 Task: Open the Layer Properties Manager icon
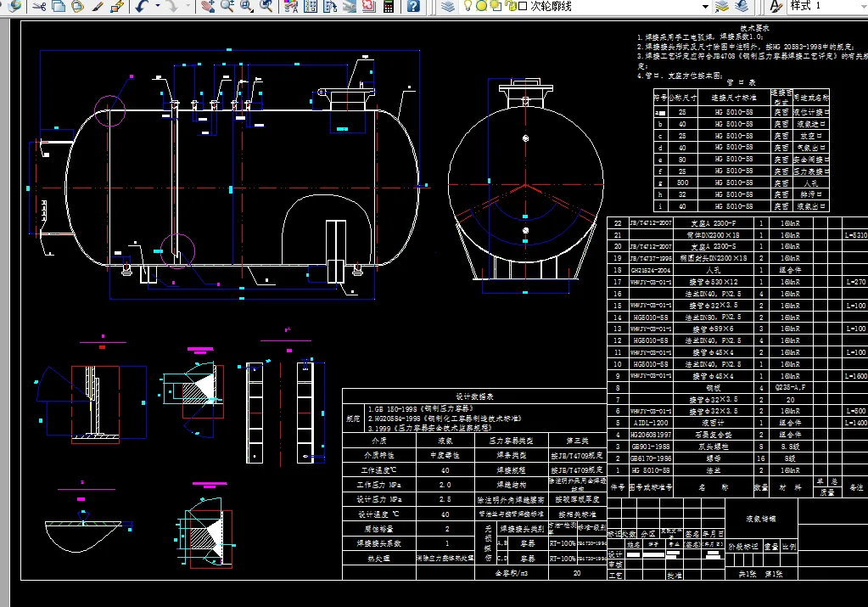click(x=448, y=6)
